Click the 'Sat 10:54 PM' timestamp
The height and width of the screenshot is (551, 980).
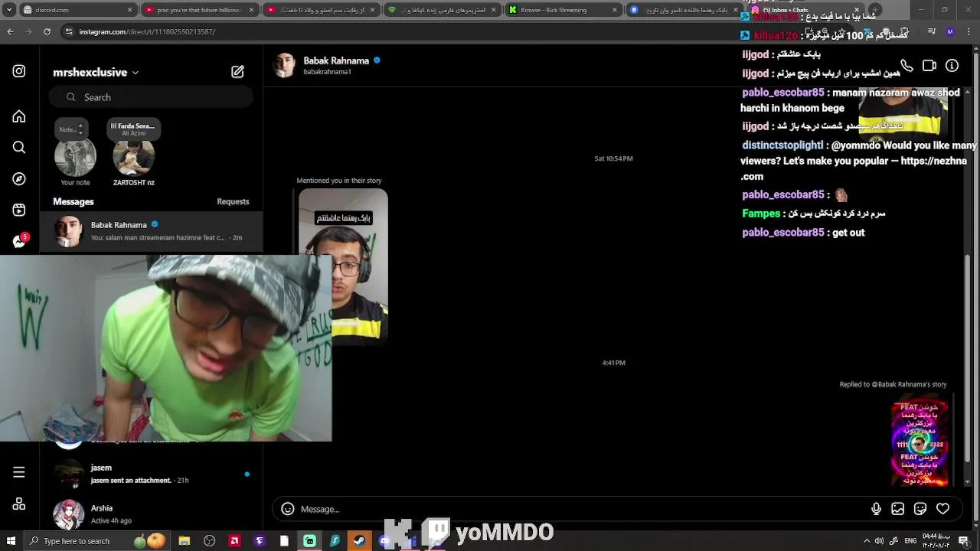613,158
